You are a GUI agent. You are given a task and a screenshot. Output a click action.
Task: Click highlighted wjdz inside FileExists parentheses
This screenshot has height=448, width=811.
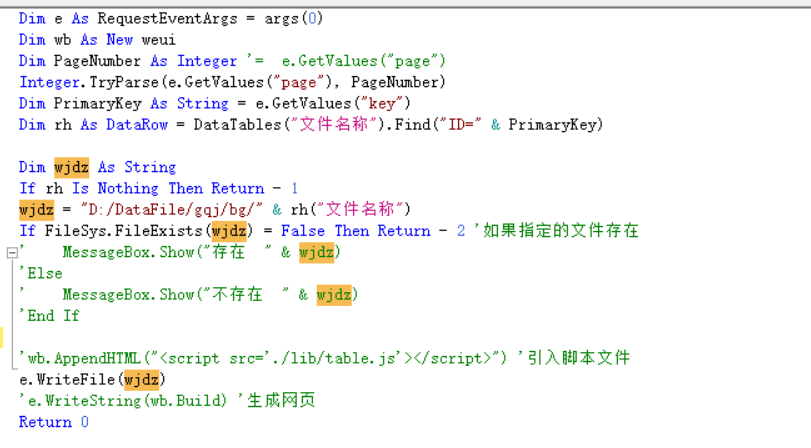click(x=229, y=231)
